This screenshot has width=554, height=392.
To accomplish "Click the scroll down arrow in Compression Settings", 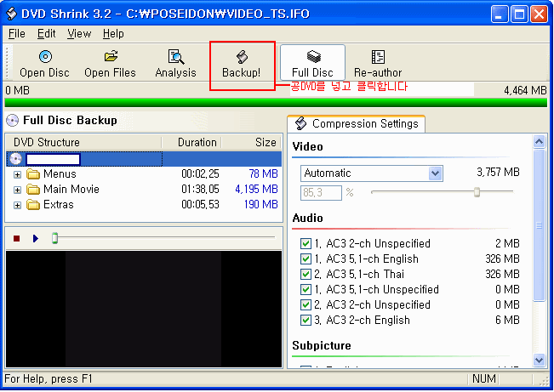I will (x=539, y=360).
